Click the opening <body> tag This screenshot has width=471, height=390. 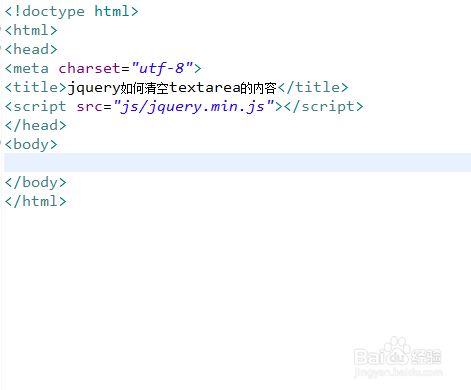pyautogui.click(x=31, y=145)
